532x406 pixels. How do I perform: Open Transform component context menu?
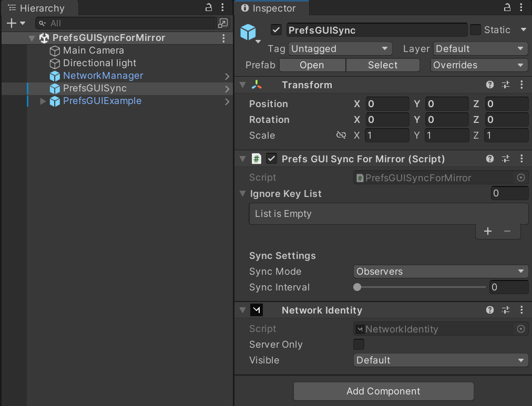[521, 85]
